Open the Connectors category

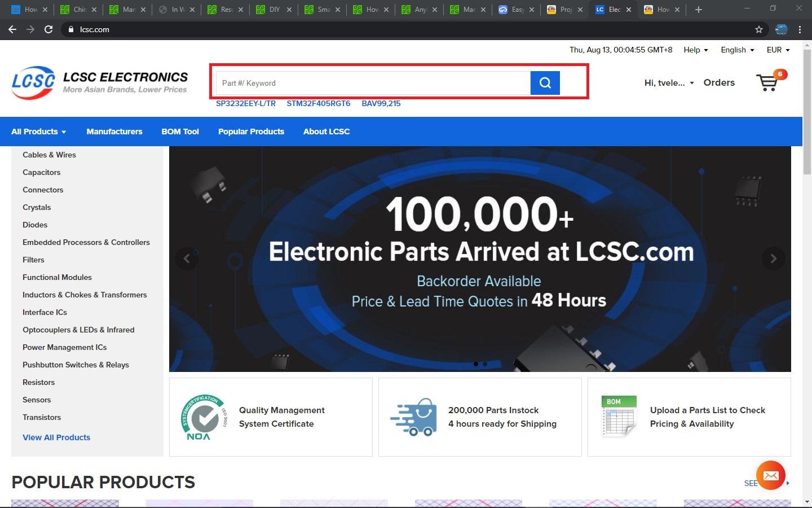tap(43, 190)
